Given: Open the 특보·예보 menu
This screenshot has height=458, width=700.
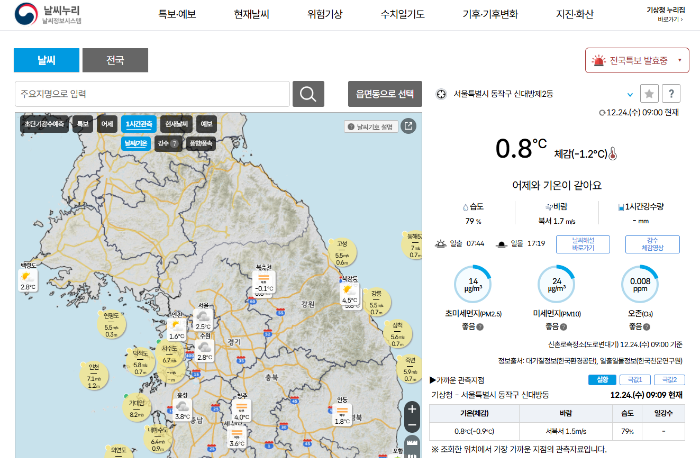Looking at the screenshot, I should pos(177,14).
